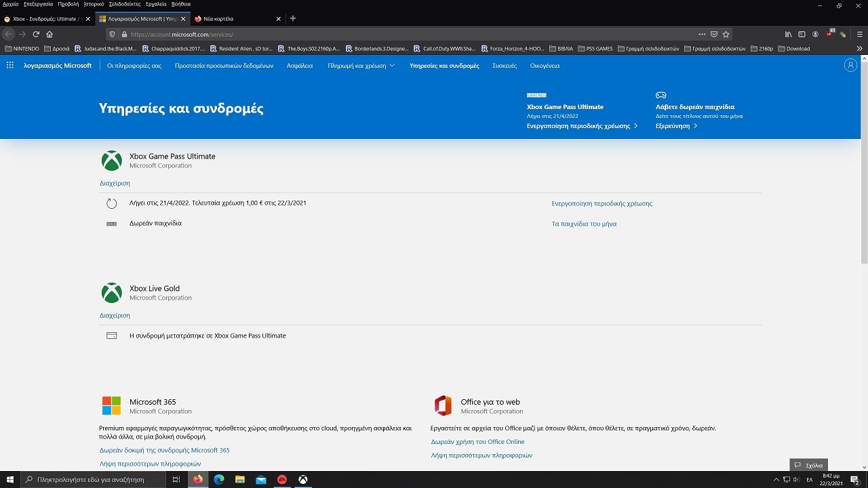Open a new tab with plus button
This screenshot has width=868, height=488.
[x=293, y=18]
